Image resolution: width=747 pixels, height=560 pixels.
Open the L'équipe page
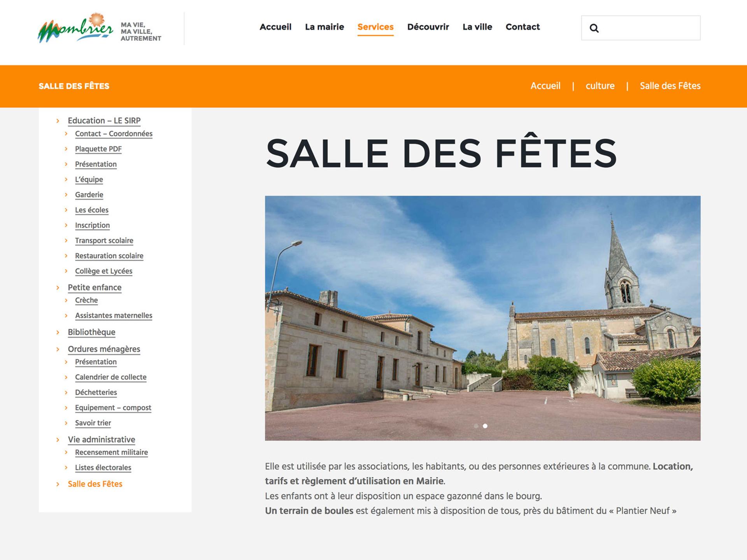point(89,179)
